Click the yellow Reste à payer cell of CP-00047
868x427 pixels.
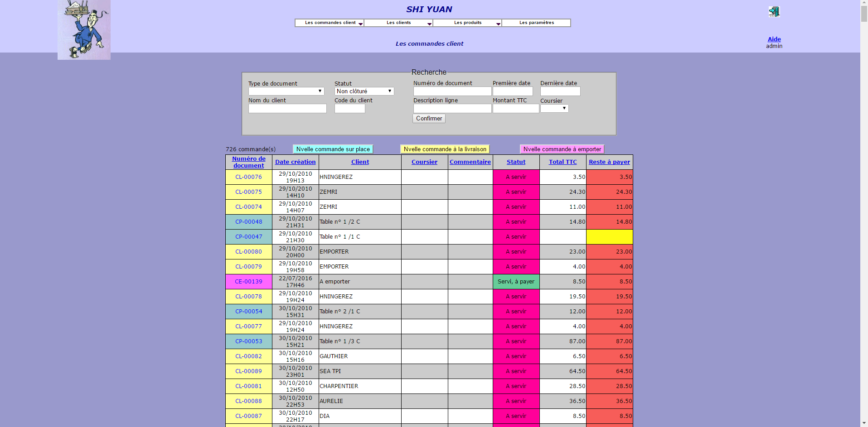click(x=609, y=237)
